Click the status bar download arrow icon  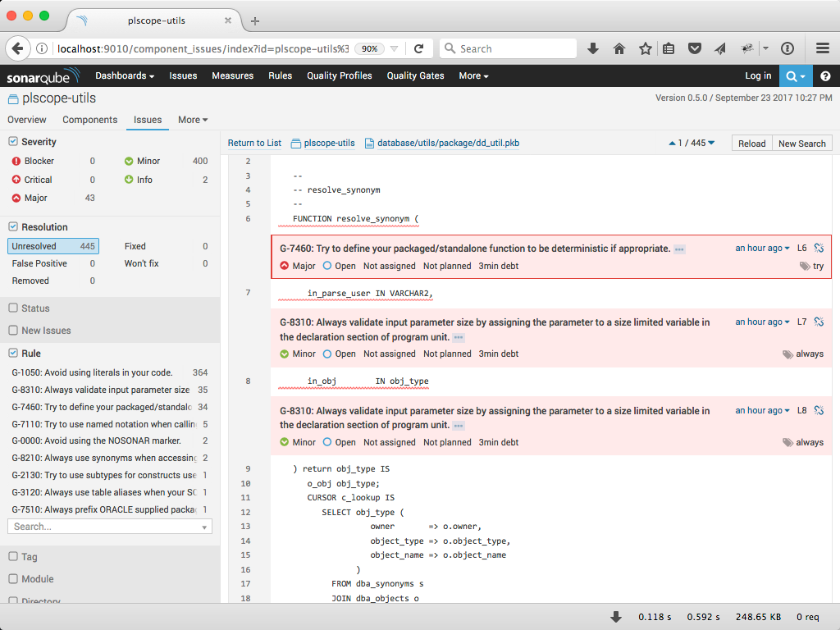pyautogui.click(x=616, y=617)
